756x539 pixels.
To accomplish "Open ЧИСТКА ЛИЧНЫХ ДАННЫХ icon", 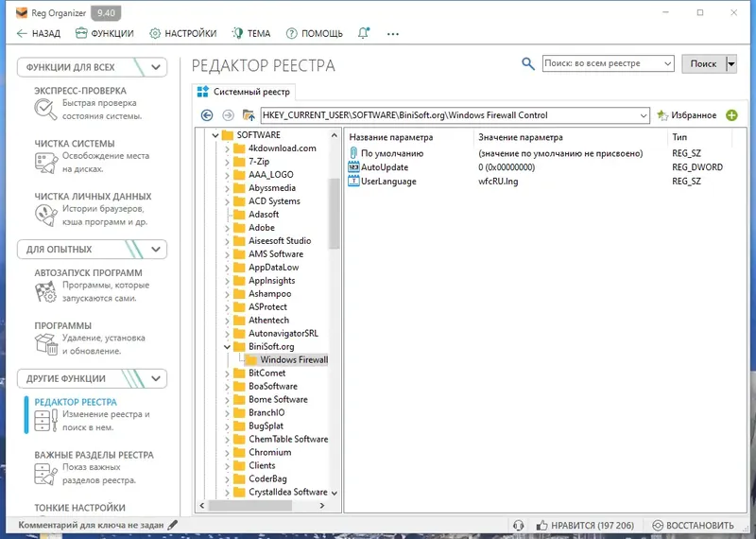I will (45, 216).
